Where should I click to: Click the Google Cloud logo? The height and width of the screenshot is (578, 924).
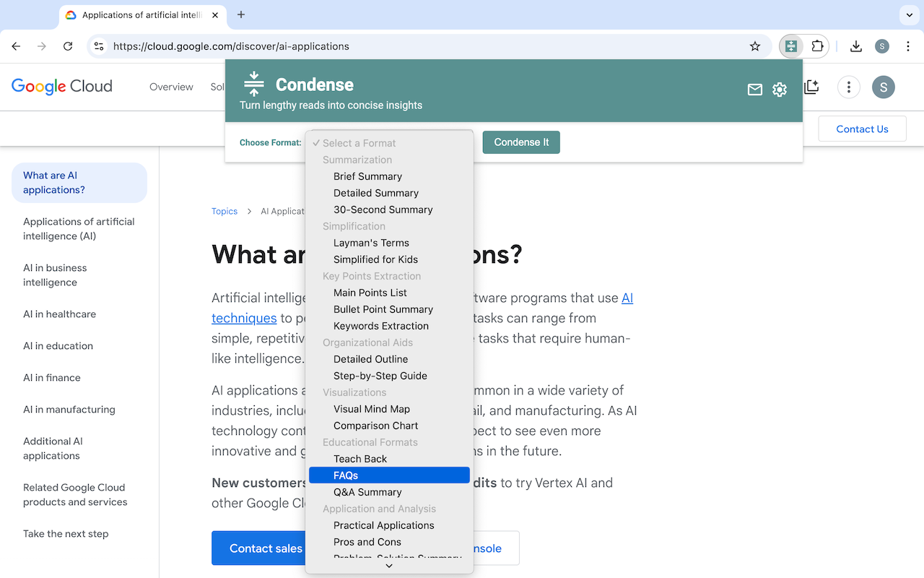coord(62,87)
